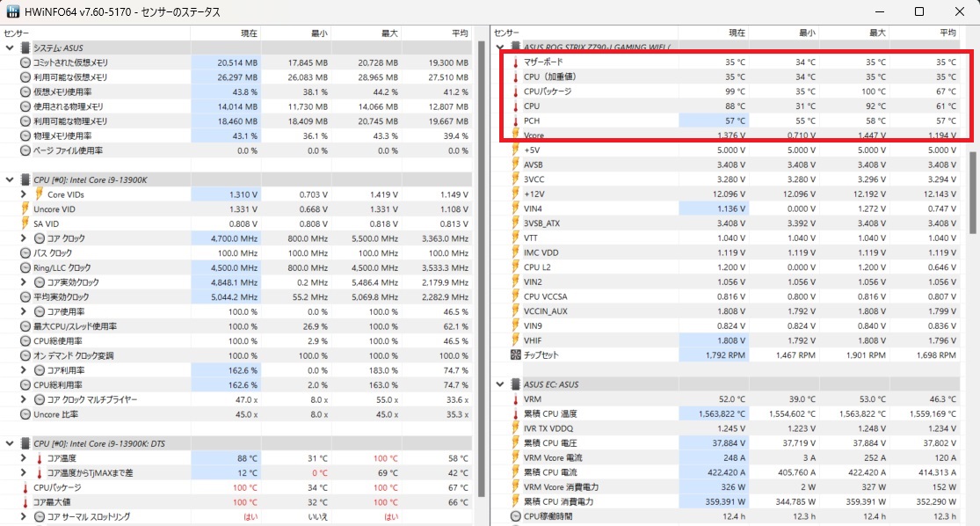Image resolution: width=980 pixels, height=526 pixels.
Task: Expand コア サーマル スロットリング row
Action: (23, 516)
